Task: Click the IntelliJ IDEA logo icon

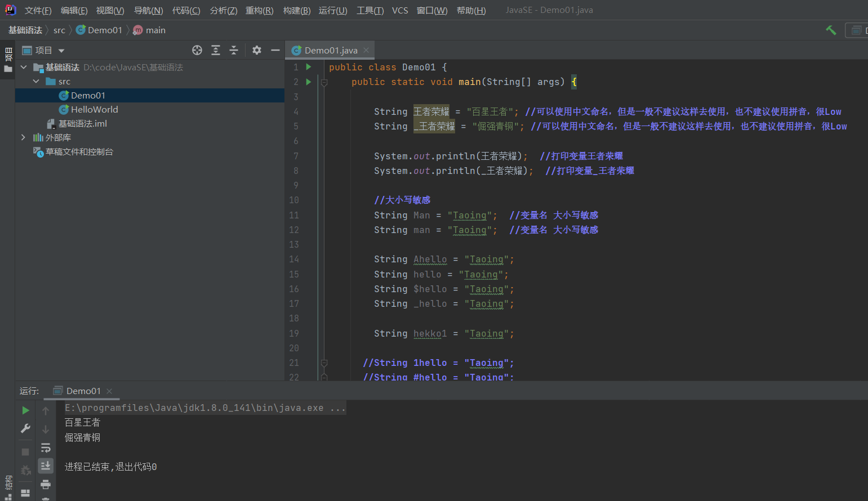Action: pyautogui.click(x=10, y=10)
